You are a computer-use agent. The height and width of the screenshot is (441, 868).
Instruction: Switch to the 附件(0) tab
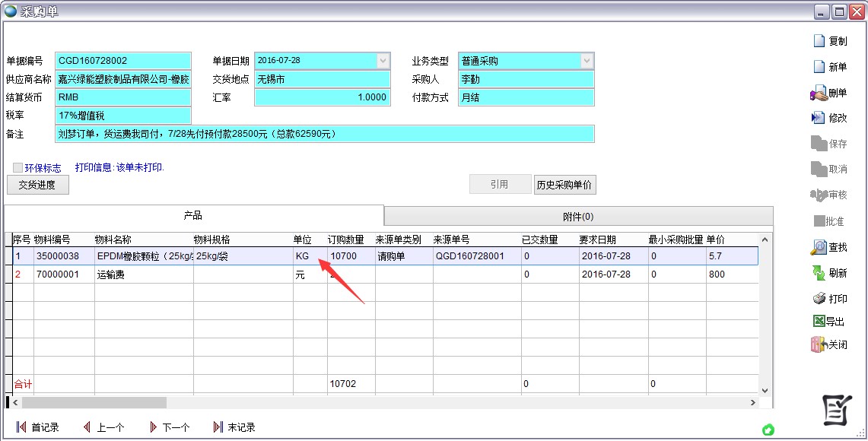point(578,216)
